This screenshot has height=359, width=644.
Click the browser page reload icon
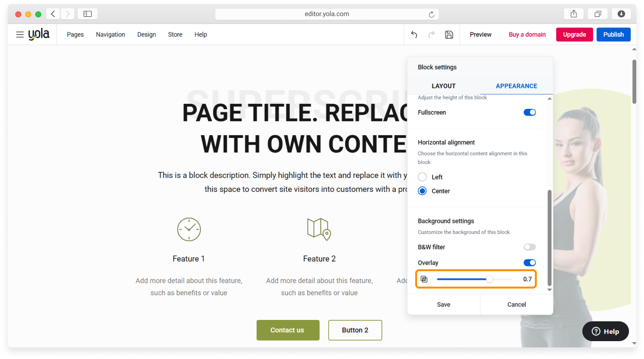[432, 14]
